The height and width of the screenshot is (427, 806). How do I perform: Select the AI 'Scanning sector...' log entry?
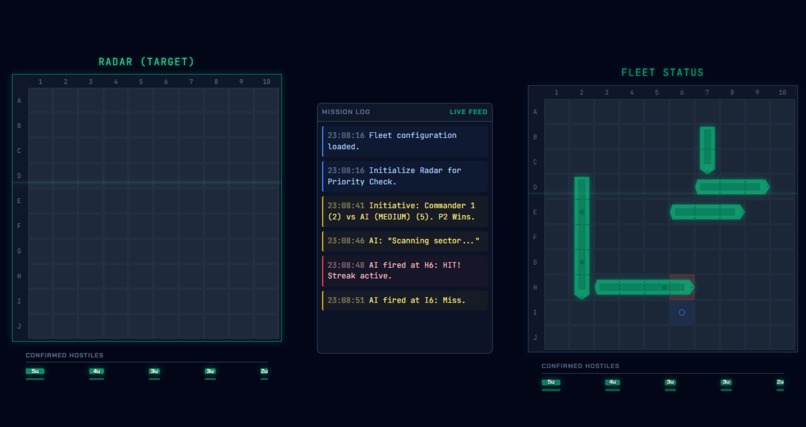pos(405,241)
